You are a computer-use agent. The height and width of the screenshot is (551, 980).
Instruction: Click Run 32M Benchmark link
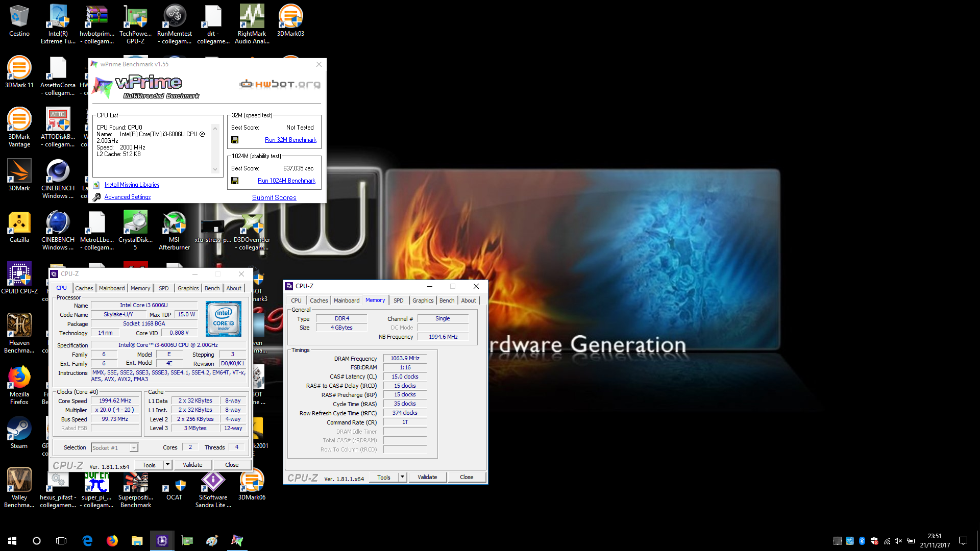coord(290,140)
